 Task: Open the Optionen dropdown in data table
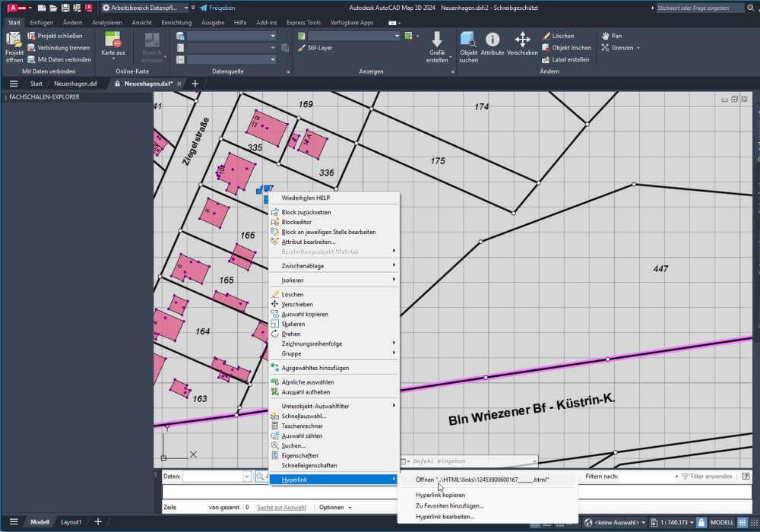[334, 507]
